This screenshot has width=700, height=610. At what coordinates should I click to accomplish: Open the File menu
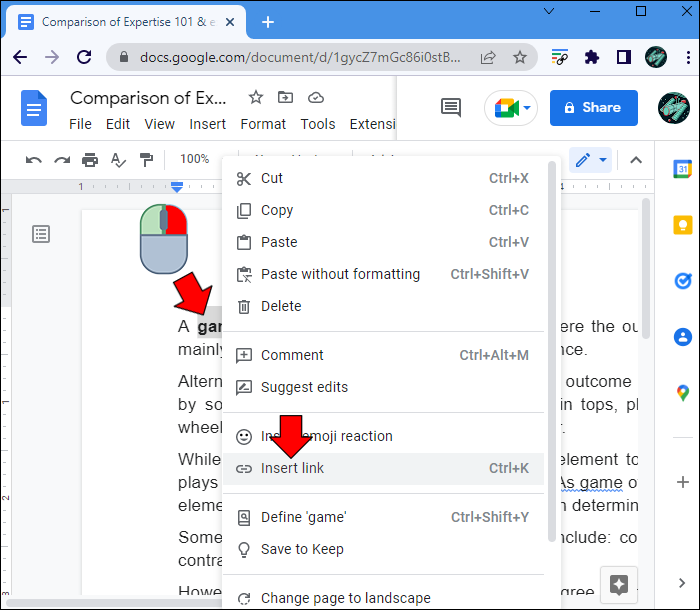pos(80,124)
